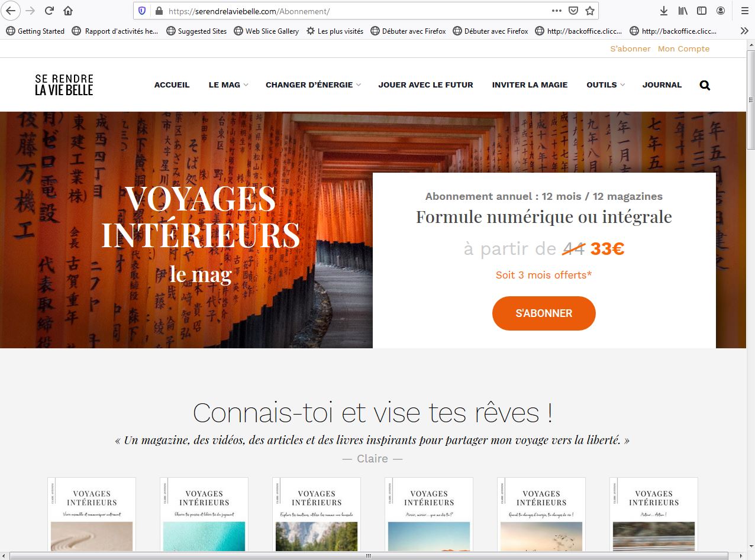
Task: Open the Firefox hamburger menu
Action: [744, 11]
